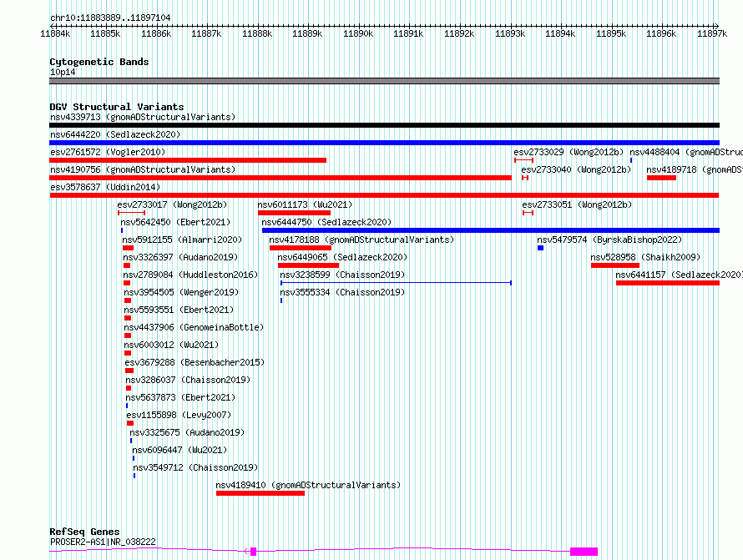The height and width of the screenshot is (560, 743).
Task: Open the nsv5479574 ByrskaBishop2022 variant
Action: 540,248
